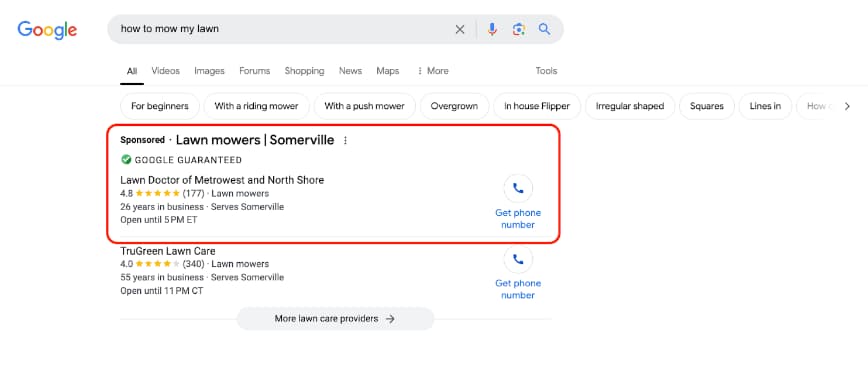Select the Irregular shaped chip

[630, 106]
